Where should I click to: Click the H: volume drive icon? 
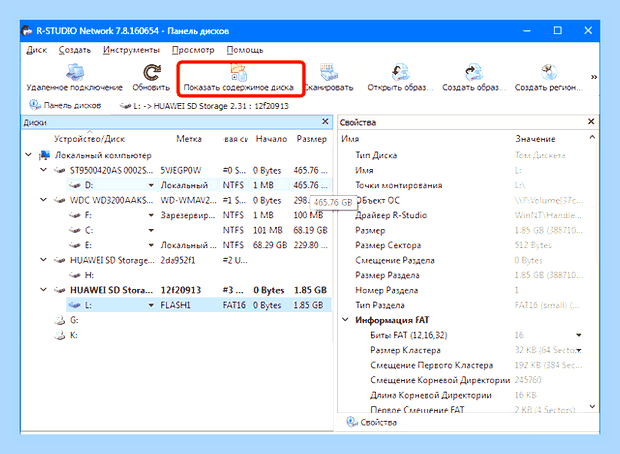point(74,275)
